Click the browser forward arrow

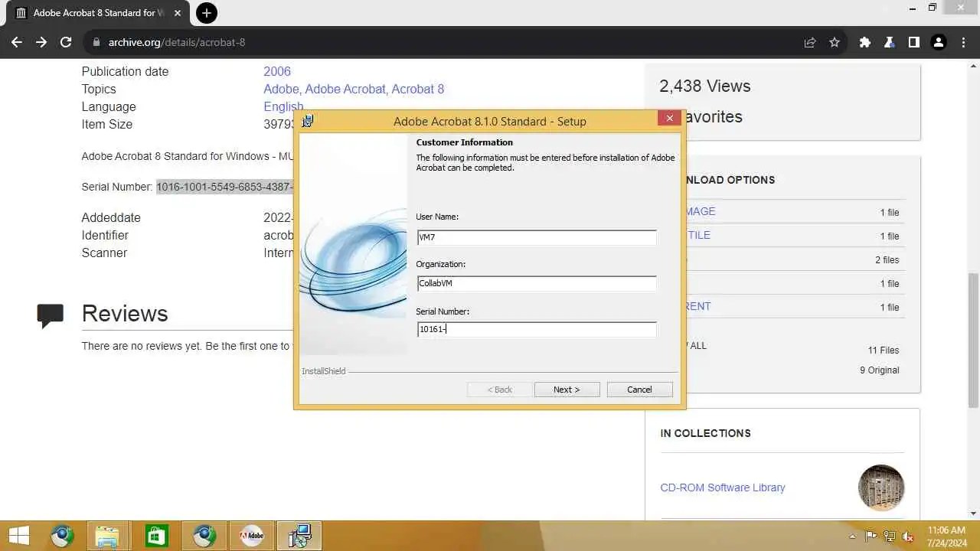[x=41, y=42]
